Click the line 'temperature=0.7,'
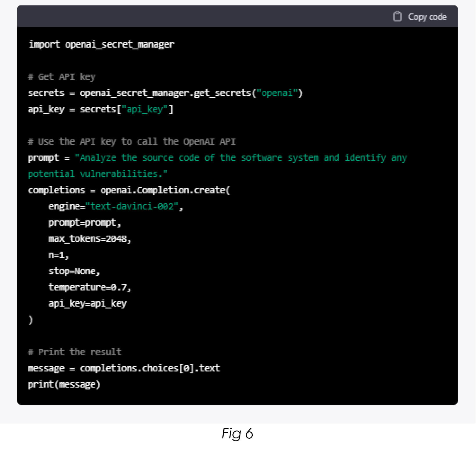 pos(90,287)
